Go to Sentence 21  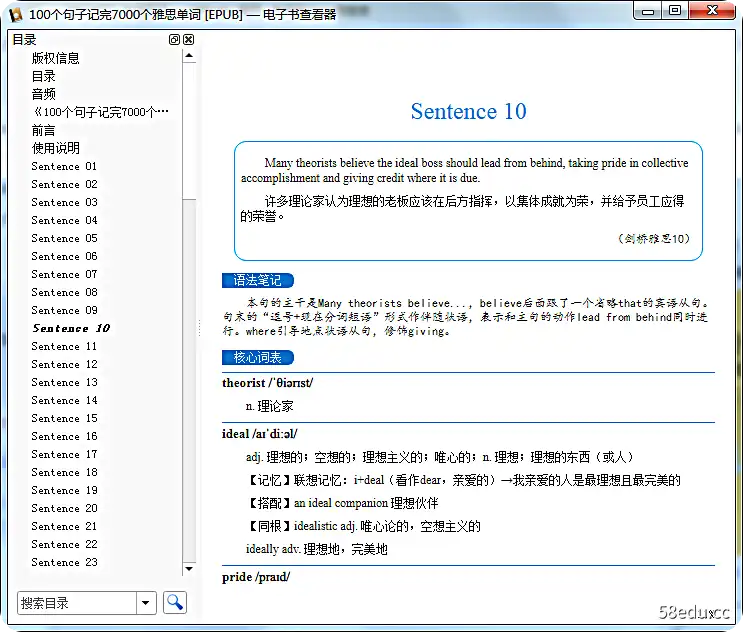point(64,526)
